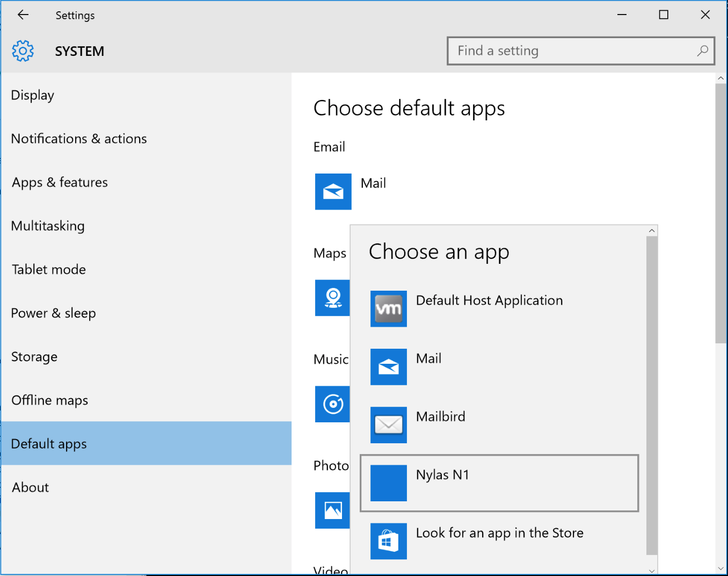Click the back arrow in Settings
Viewport: 728px width, 576px height.
click(x=23, y=15)
